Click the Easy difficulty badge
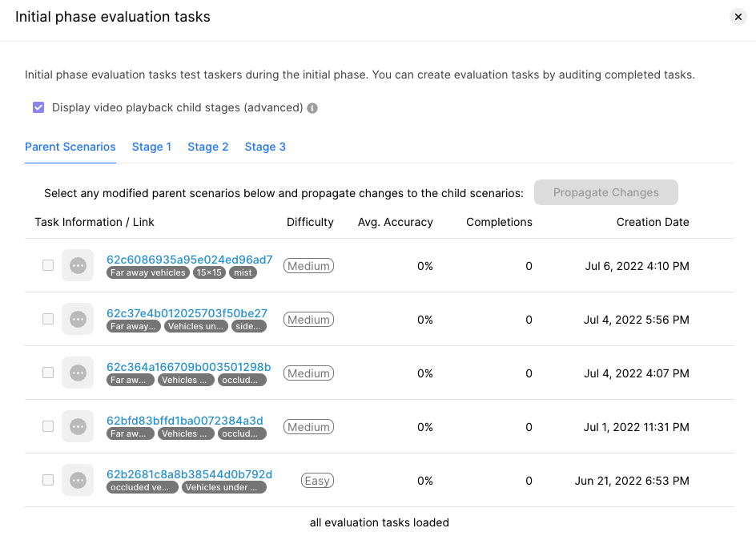The width and height of the screenshot is (756, 536). click(317, 481)
